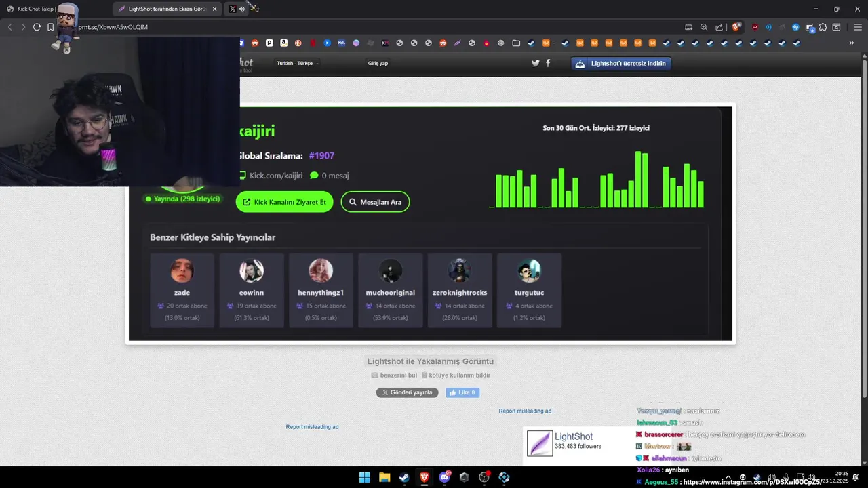Open the Brave Shields lion icon
Screen dimensions: 868x488
pos(736,27)
